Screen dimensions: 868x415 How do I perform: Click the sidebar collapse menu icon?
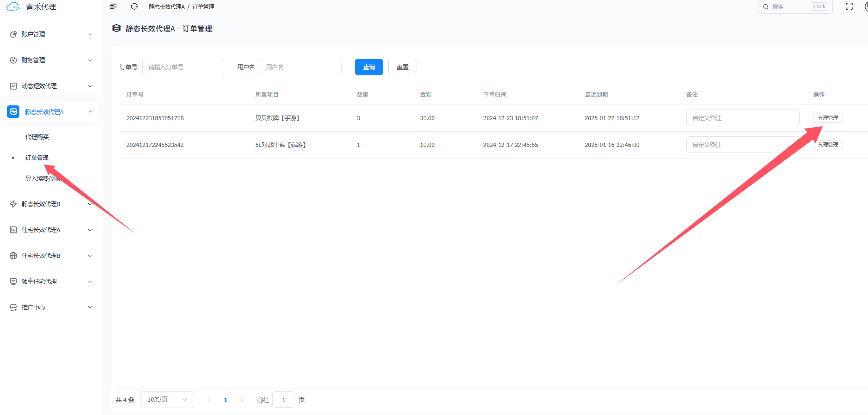[x=113, y=6]
